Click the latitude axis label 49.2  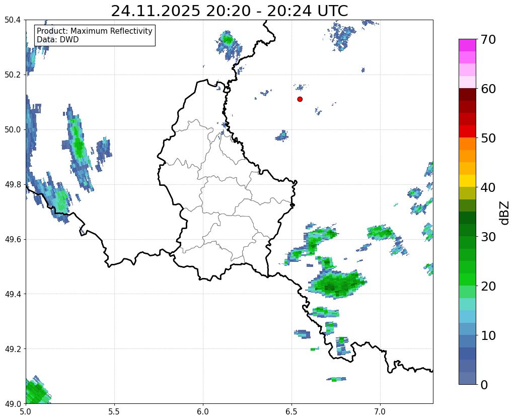coord(13,349)
